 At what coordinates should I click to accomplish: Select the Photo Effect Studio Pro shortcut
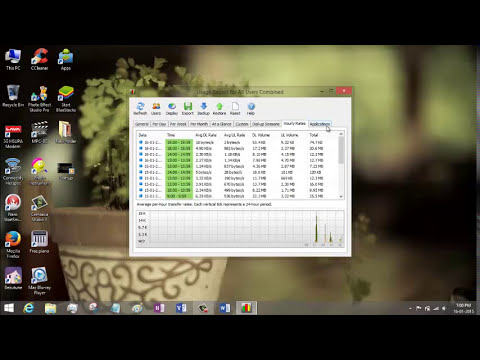pyautogui.click(x=39, y=99)
